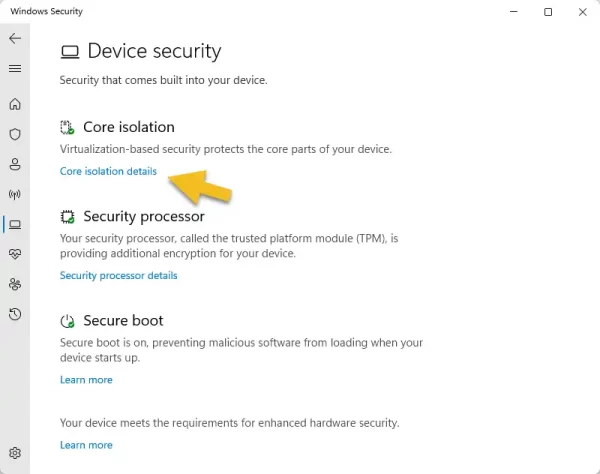Open Family options sidebar icon
Screen dimensions: 600x474
15,284
